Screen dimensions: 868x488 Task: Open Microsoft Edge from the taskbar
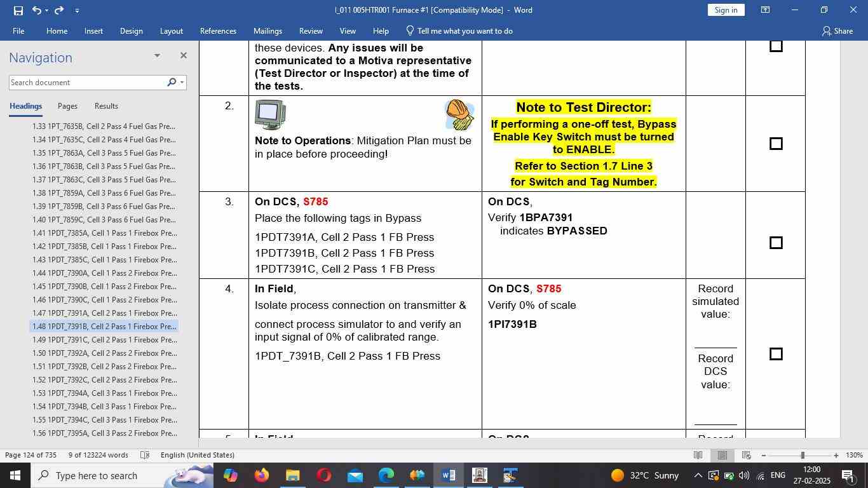click(386, 475)
